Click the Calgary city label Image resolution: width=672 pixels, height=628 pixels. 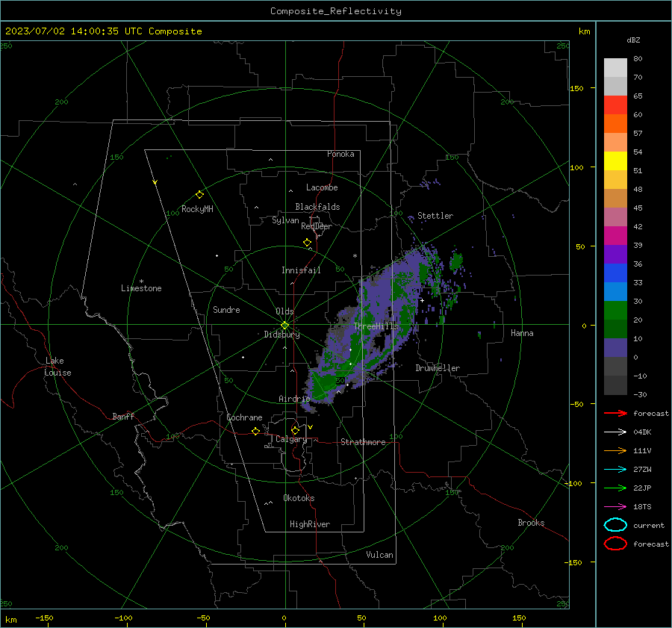pyautogui.click(x=291, y=439)
